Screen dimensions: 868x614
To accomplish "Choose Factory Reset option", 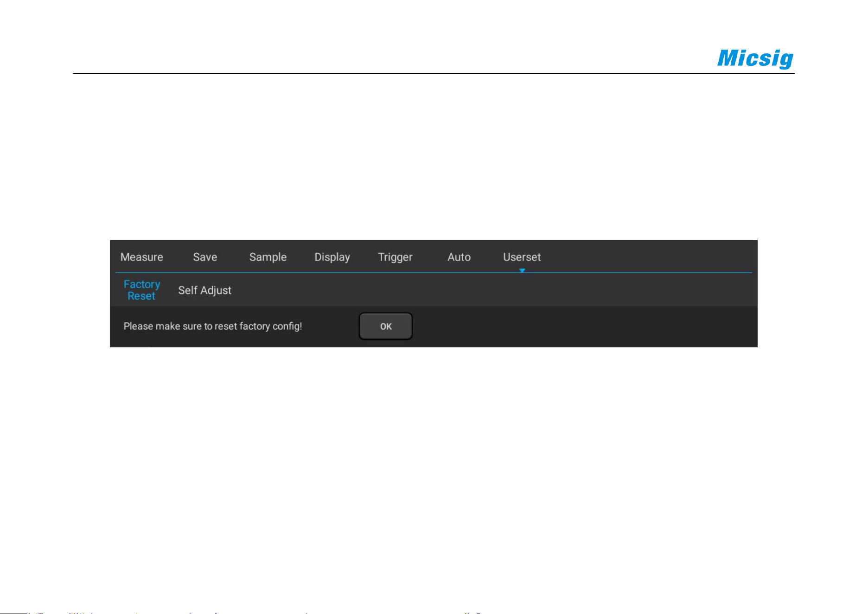I will [141, 290].
